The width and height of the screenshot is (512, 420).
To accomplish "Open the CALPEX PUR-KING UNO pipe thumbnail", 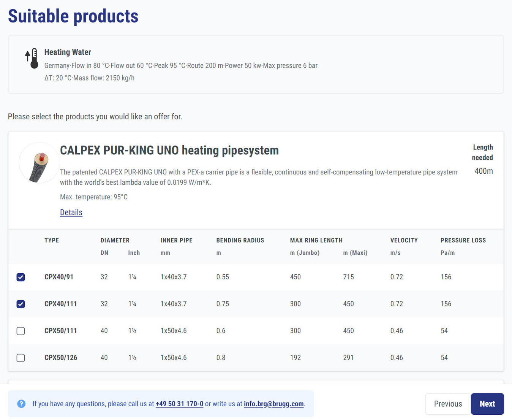I will tap(39, 163).
